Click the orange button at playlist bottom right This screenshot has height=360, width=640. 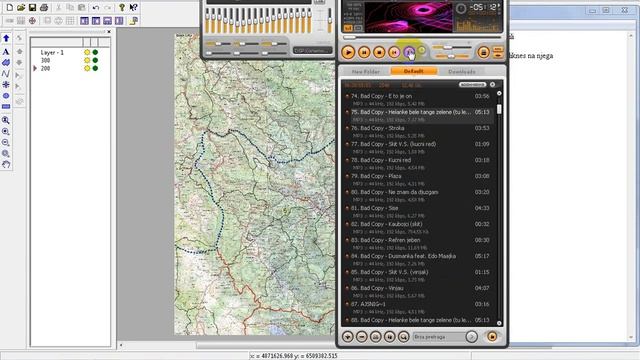(x=492, y=337)
